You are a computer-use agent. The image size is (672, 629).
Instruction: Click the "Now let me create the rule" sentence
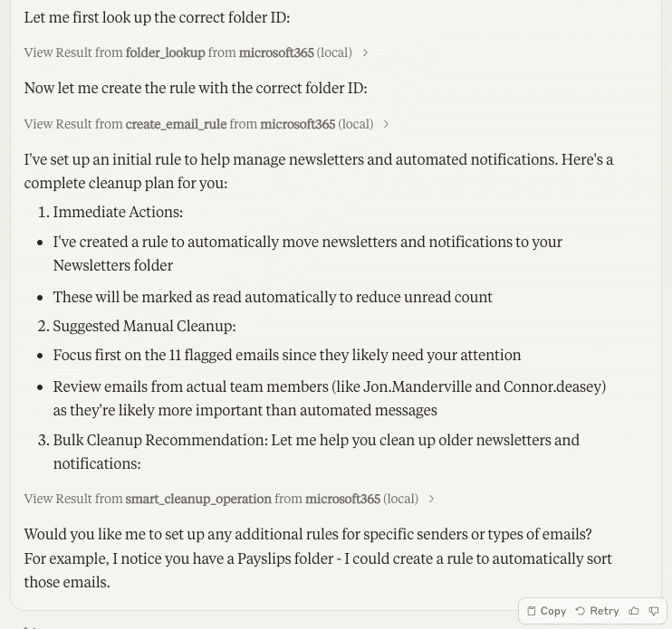(x=196, y=88)
